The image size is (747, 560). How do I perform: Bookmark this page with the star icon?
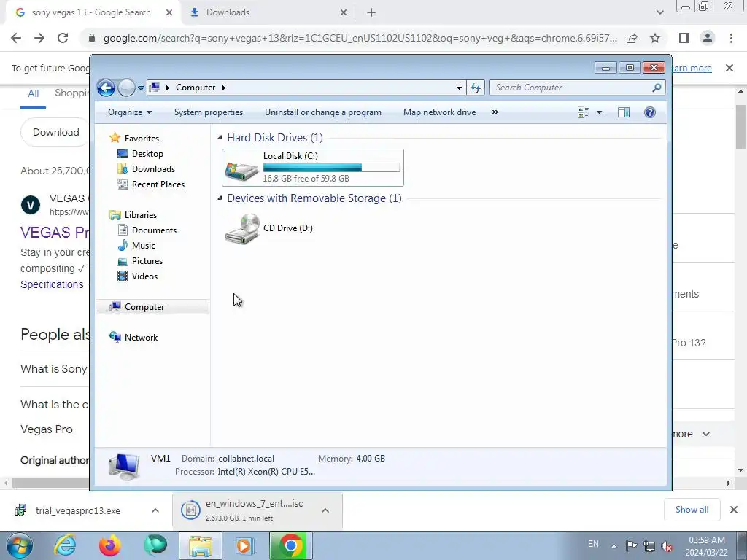(655, 38)
